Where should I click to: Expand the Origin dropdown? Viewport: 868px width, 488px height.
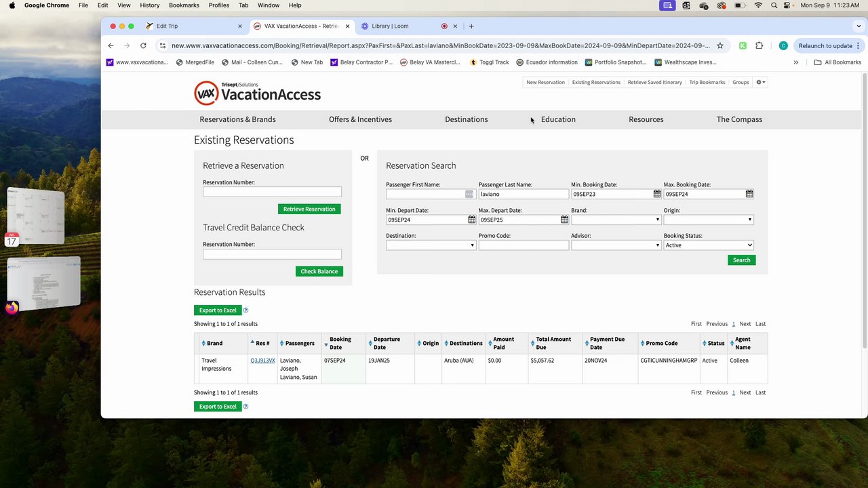click(x=709, y=220)
